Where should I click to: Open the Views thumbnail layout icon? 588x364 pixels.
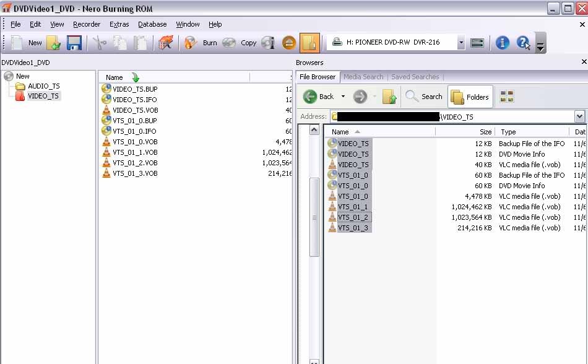[x=507, y=97]
